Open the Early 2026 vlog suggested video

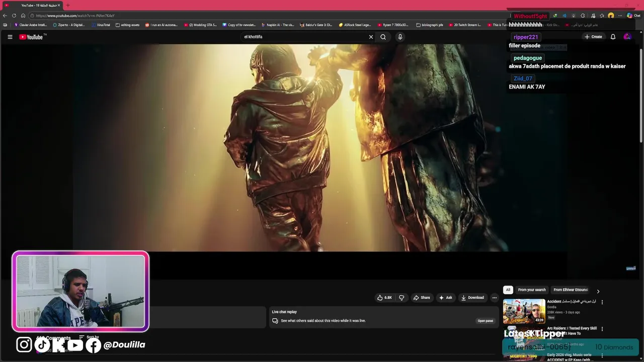click(x=569, y=357)
